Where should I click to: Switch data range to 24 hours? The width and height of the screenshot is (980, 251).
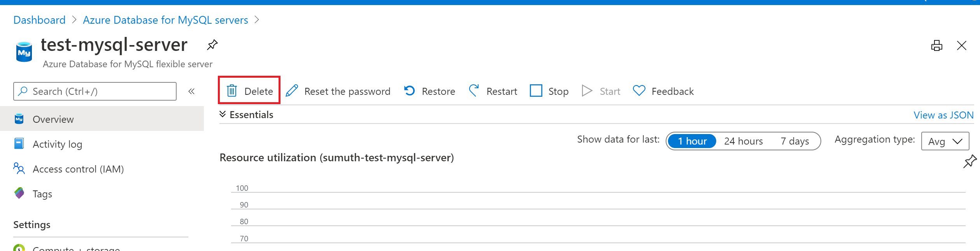pyautogui.click(x=743, y=141)
